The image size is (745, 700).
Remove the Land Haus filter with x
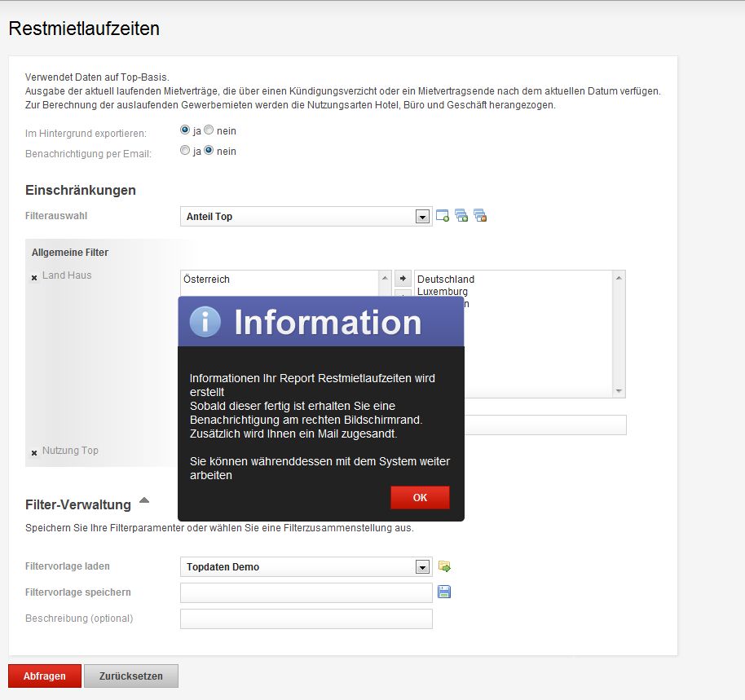34,278
